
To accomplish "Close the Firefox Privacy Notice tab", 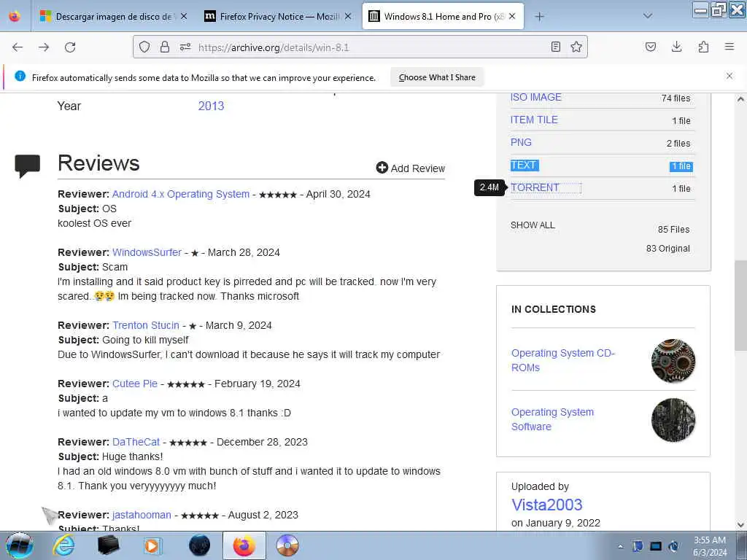I will click(x=348, y=16).
